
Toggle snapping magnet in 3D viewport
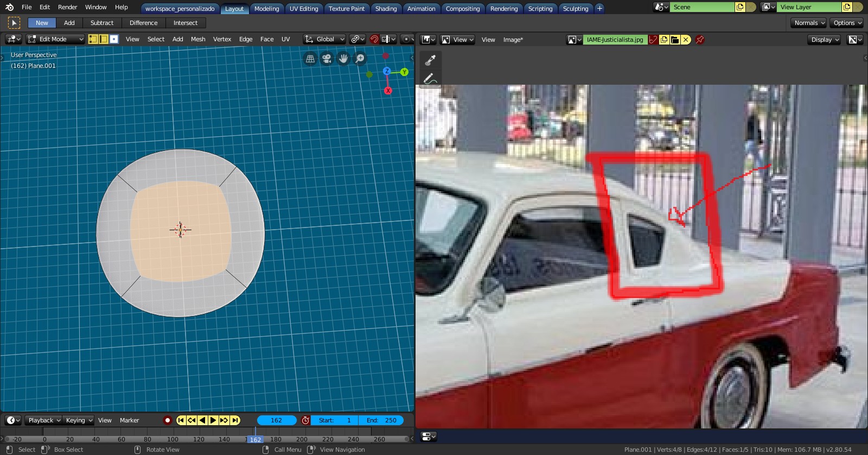[374, 39]
